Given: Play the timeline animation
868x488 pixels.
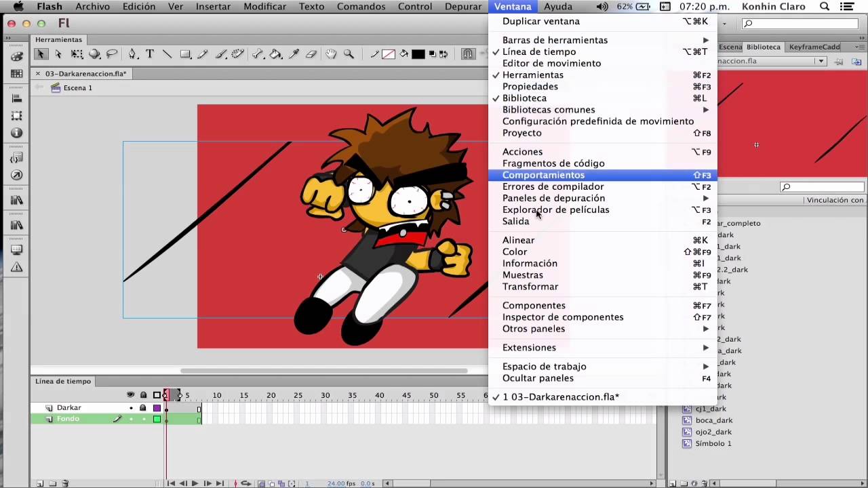Looking at the screenshot, I should point(195,483).
